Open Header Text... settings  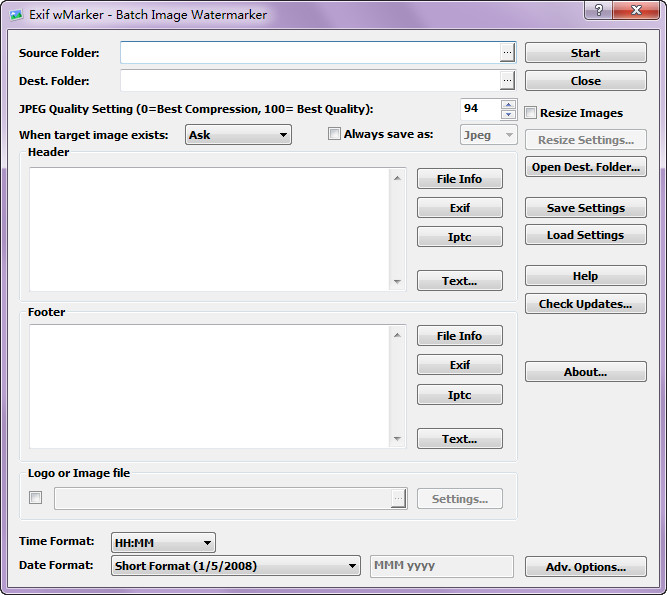[x=460, y=281]
